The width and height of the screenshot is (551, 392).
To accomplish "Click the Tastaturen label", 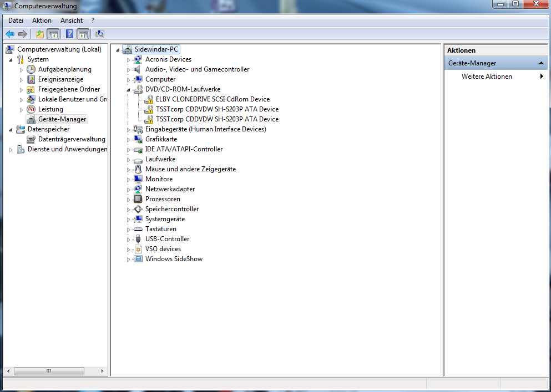I will (161, 229).
